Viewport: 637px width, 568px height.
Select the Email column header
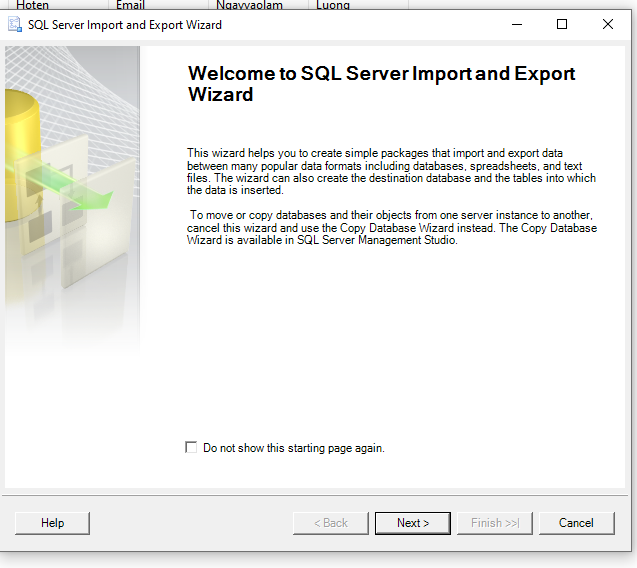point(130,5)
